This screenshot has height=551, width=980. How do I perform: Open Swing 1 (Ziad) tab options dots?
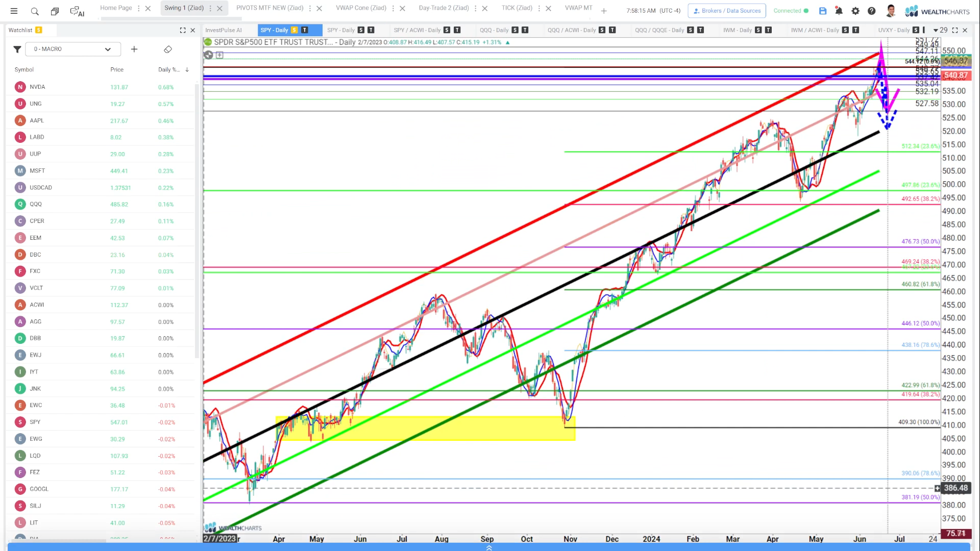(210, 8)
